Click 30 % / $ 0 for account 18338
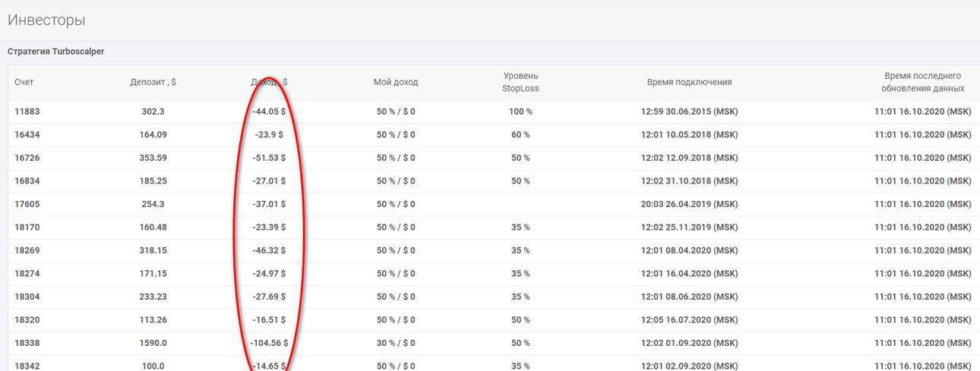Viewport: 980px width, 371px height. (396, 343)
